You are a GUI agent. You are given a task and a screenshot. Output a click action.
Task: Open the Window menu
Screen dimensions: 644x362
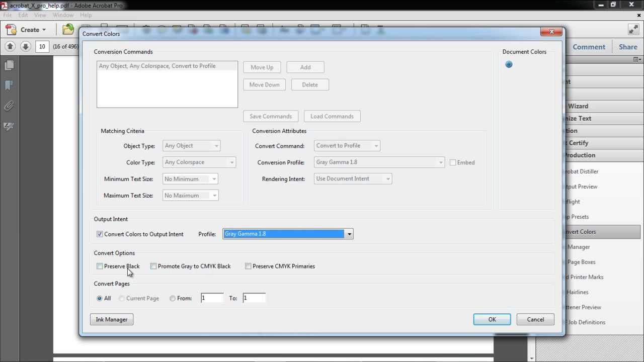pos(63,15)
